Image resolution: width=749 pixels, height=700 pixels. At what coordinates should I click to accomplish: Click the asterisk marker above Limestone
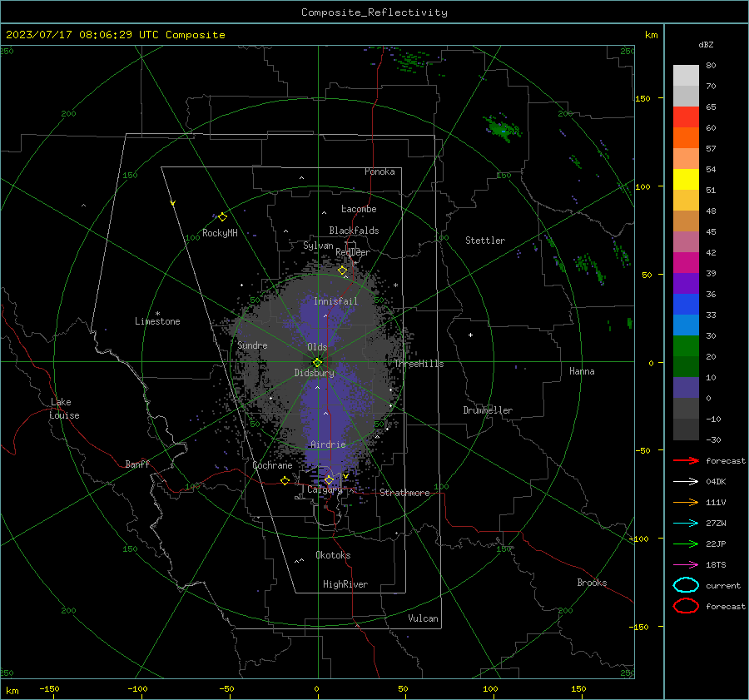pyautogui.click(x=157, y=314)
